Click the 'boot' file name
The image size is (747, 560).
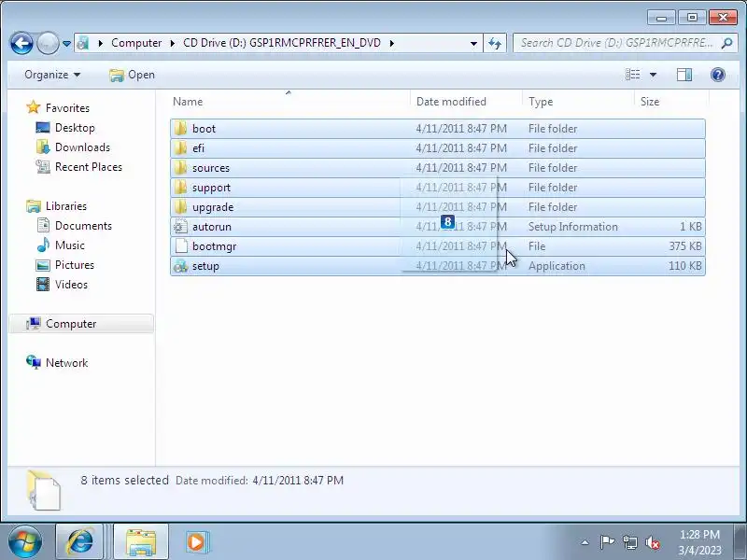click(x=204, y=129)
